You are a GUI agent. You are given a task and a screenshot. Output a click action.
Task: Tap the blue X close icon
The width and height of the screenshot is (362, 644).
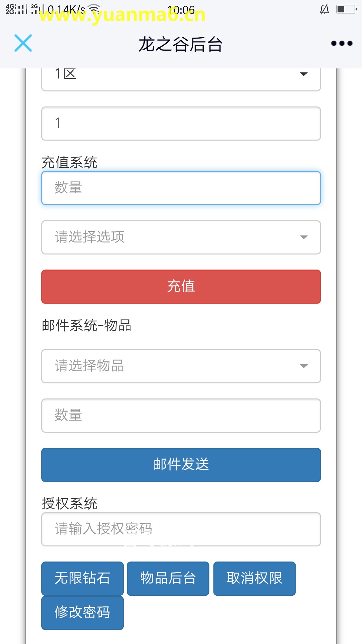23,43
